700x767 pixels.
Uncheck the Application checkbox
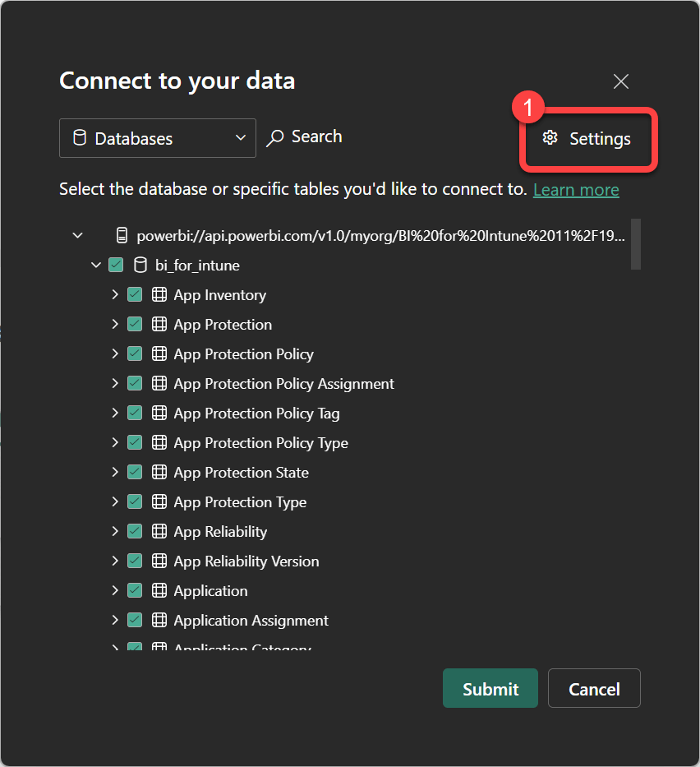(x=135, y=590)
